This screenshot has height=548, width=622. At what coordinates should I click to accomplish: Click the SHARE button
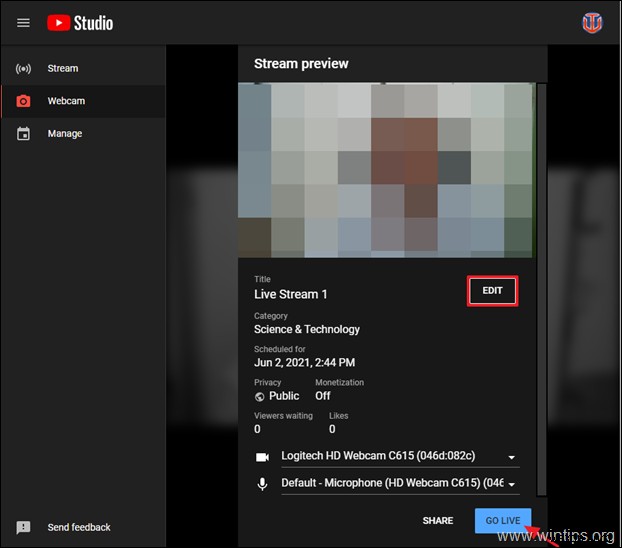click(x=438, y=521)
